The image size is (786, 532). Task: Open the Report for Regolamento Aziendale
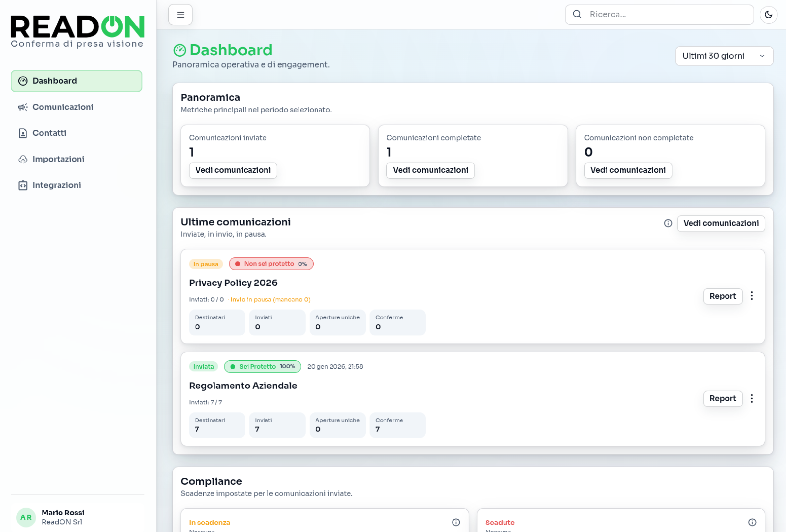pyautogui.click(x=723, y=398)
